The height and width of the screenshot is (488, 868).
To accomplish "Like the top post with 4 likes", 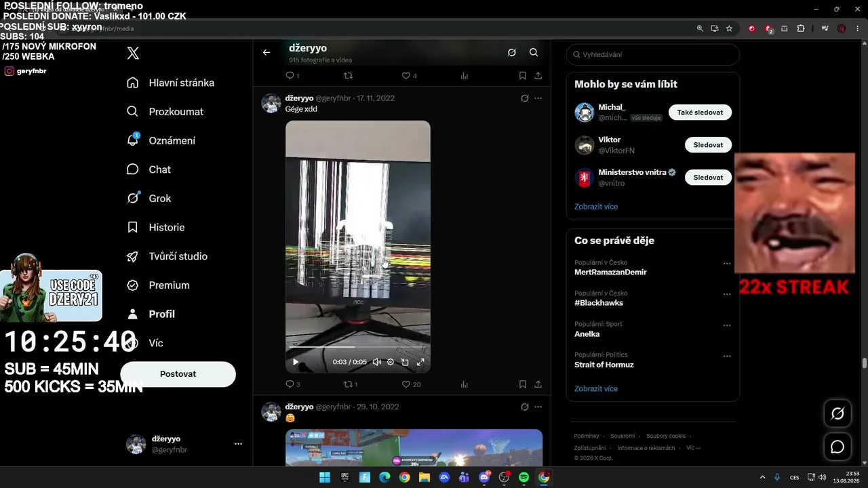I will click(410, 76).
